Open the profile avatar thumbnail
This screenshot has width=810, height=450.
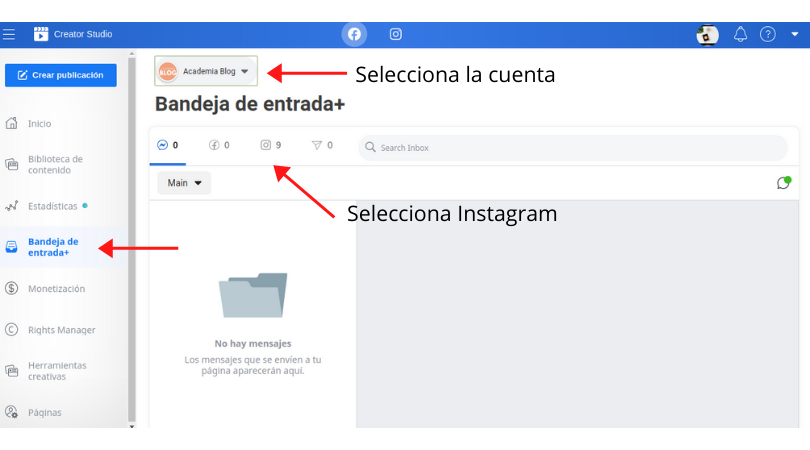click(x=707, y=35)
